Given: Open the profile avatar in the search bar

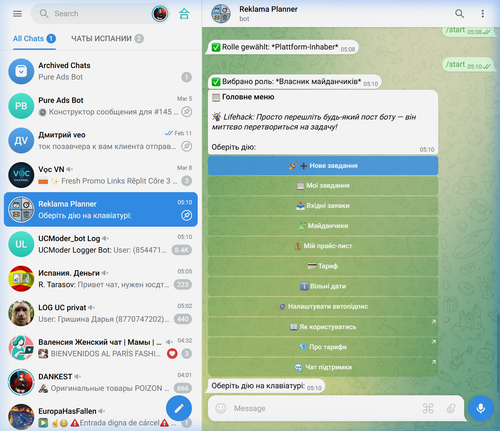Looking at the screenshot, I should click(160, 14).
